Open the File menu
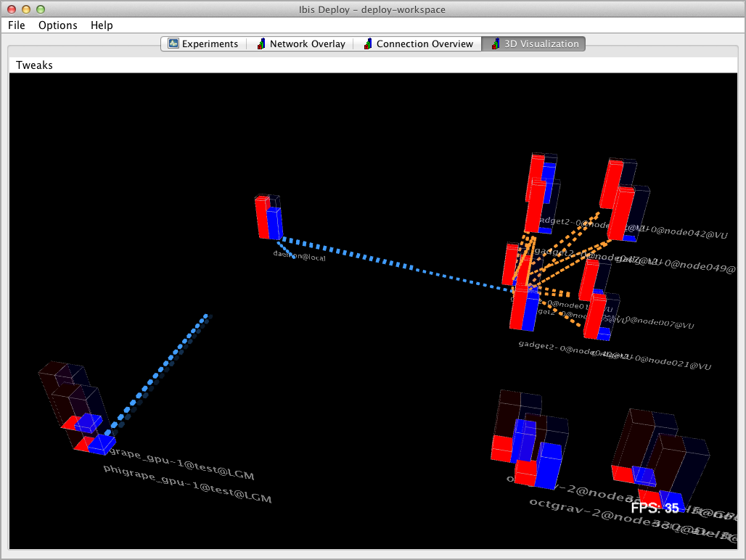 [x=16, y=25]
